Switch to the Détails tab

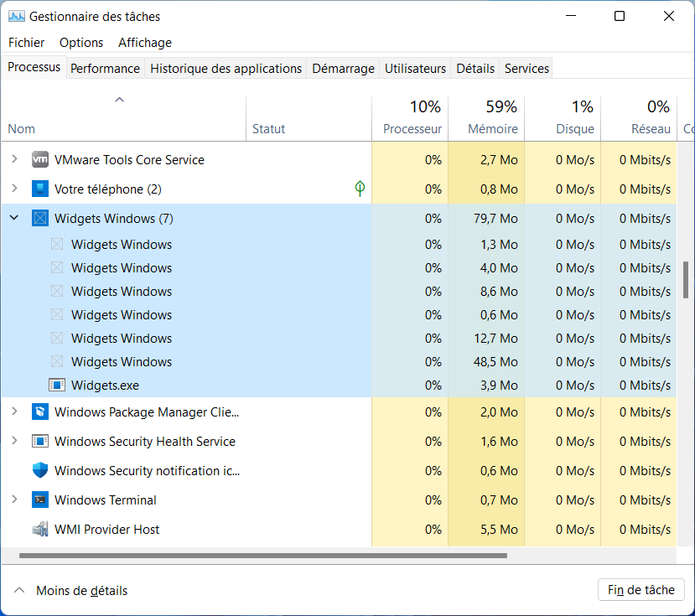475,69
